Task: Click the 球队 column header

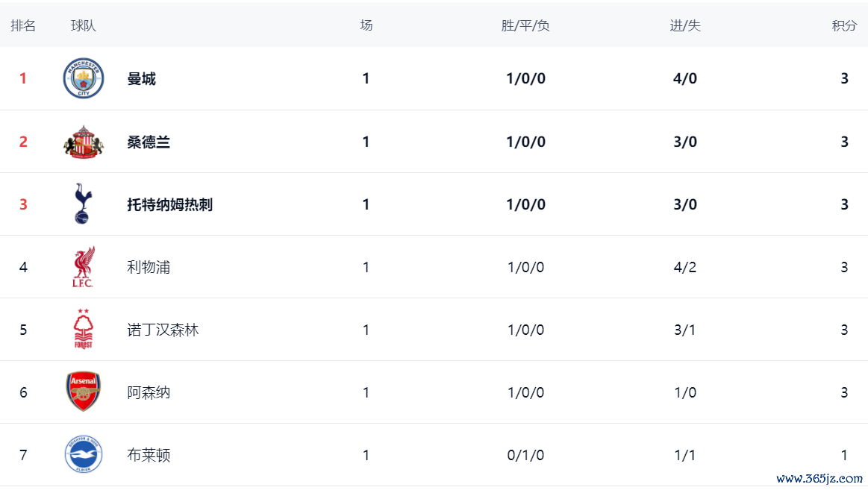Action: pos(84,25)
